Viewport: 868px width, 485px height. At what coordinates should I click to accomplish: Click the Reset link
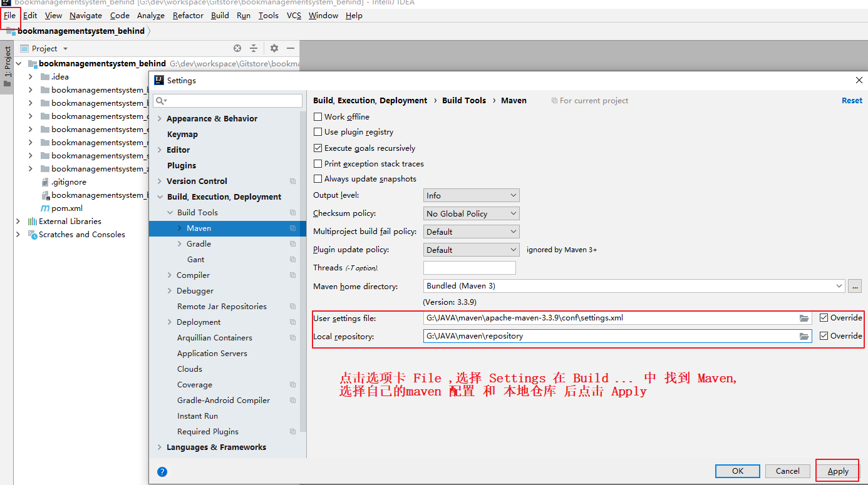point(852,101)
